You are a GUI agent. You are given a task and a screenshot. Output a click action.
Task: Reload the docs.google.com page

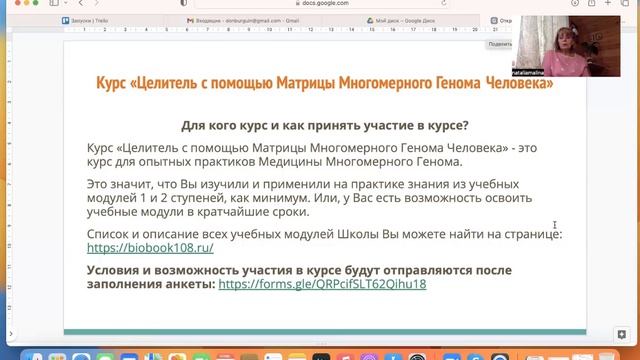tap(444, 3)
